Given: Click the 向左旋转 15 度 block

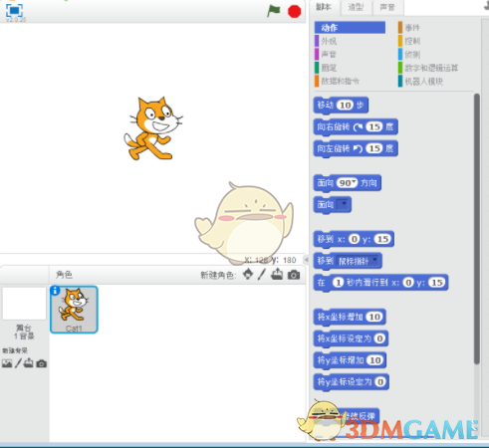Looking at the screenshot, I should tap(356, 148).
